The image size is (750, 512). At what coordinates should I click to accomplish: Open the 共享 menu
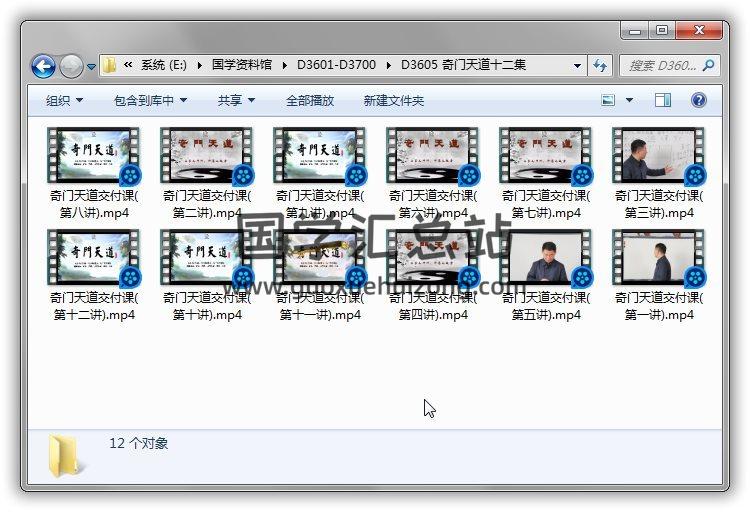tap(236, 100)
